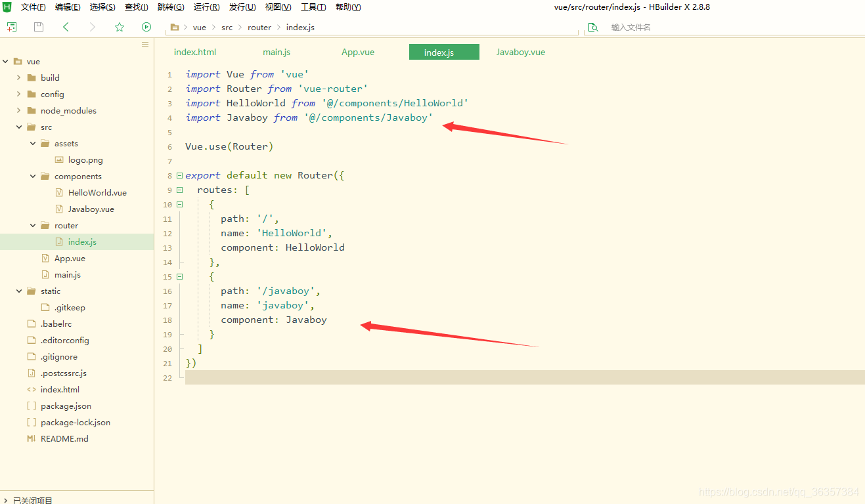This screenshot has height=504, width=865.
Task: Switch to the Javaboy.vue editor tab
Action: click(x=521, y=52)
